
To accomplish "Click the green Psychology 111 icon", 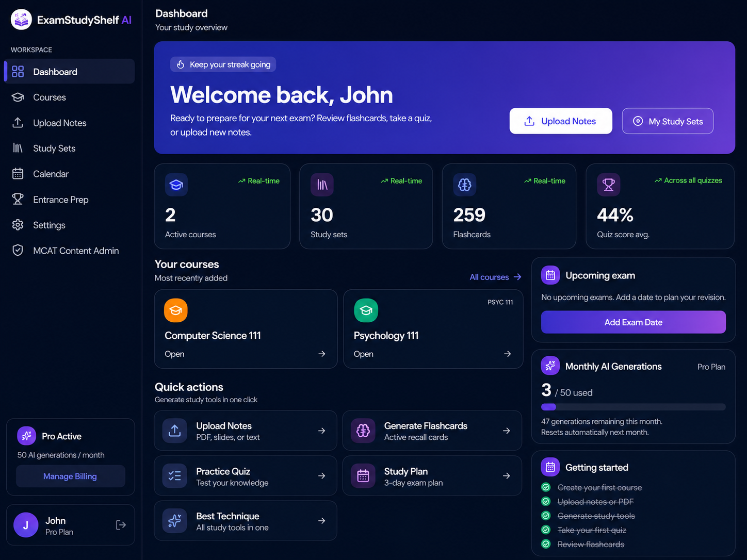I will click(x=366, y=310).
